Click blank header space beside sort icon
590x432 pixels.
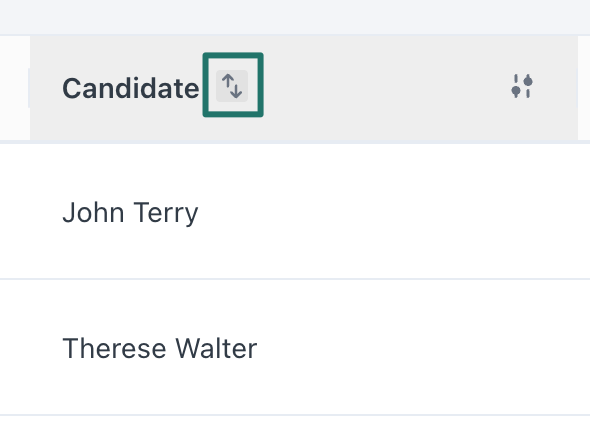[x=376, y=88]
